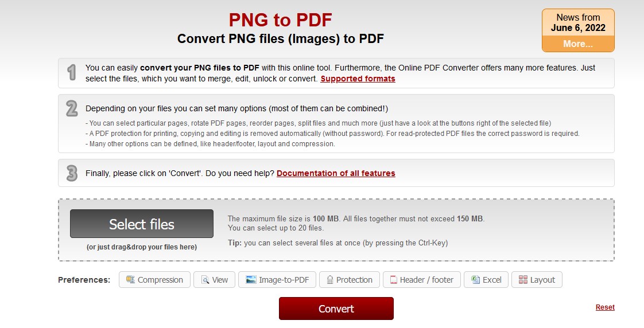Open Image-to-PDF settings
The image size is (644, 328).
coord(277,280)
